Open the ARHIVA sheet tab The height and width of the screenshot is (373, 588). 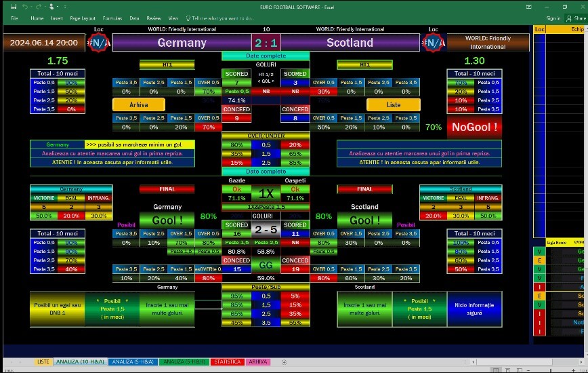point(258,361)
